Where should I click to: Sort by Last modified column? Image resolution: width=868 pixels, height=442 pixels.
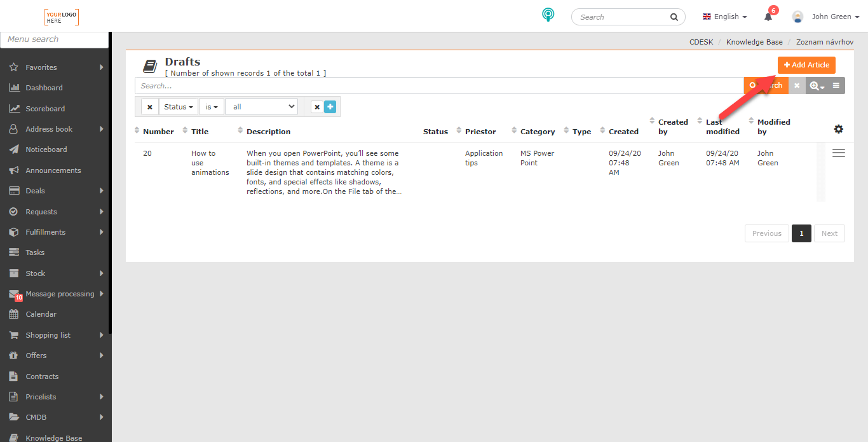719,127
